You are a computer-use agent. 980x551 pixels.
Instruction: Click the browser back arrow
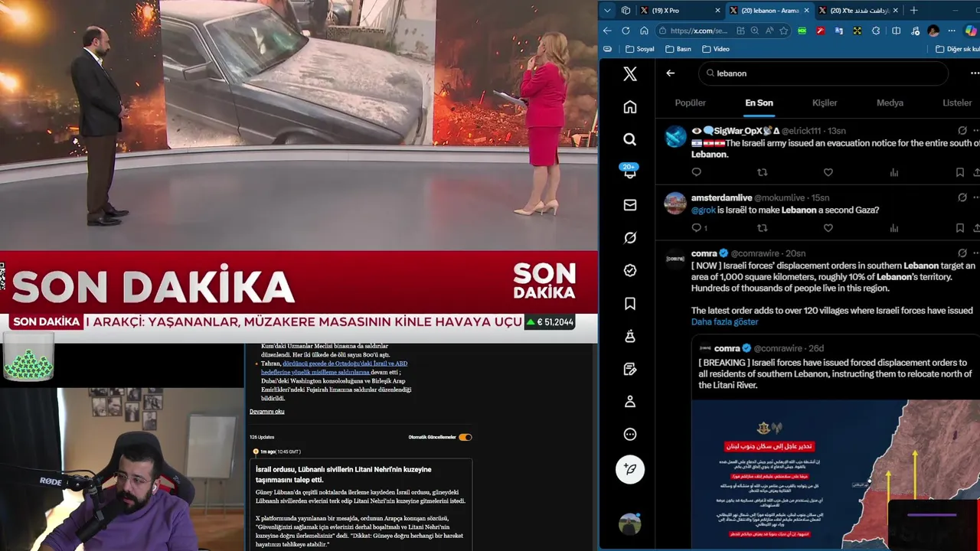[607, 31]
